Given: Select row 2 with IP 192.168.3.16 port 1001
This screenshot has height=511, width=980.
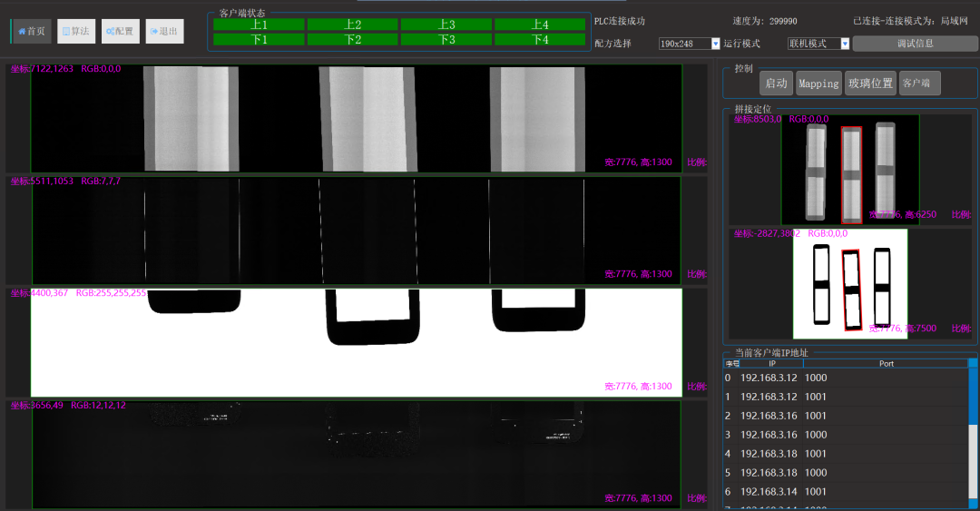Looking at the screenshot, I should click(x=846, y=416).
